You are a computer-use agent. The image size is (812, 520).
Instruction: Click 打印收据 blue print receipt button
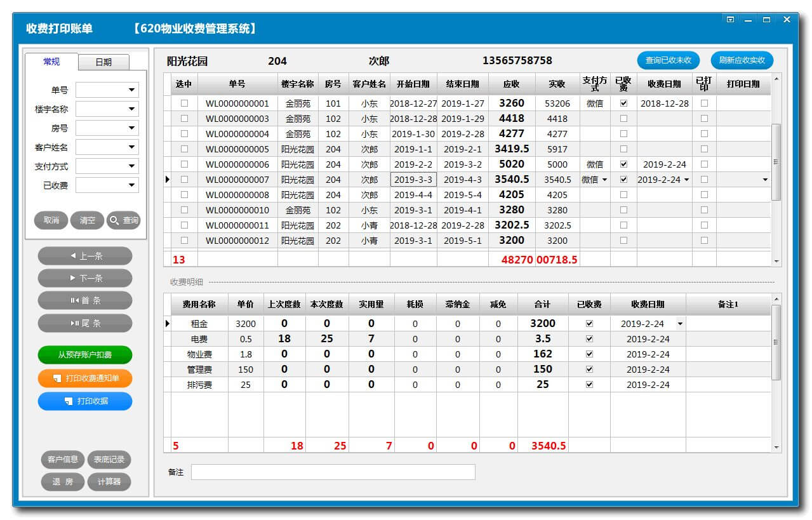[85, 401]
